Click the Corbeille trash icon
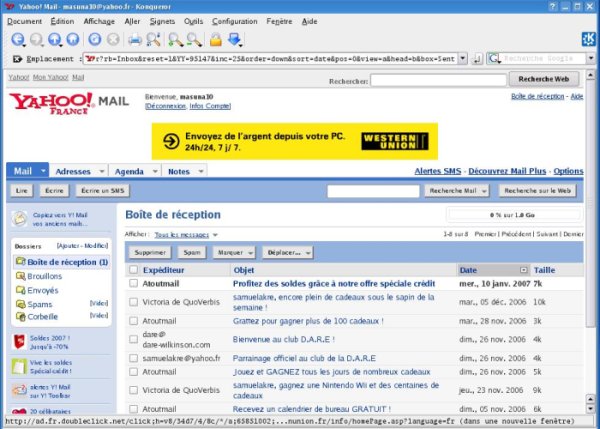600x429 pixels. pyautogui.click(x=20, y=316)
